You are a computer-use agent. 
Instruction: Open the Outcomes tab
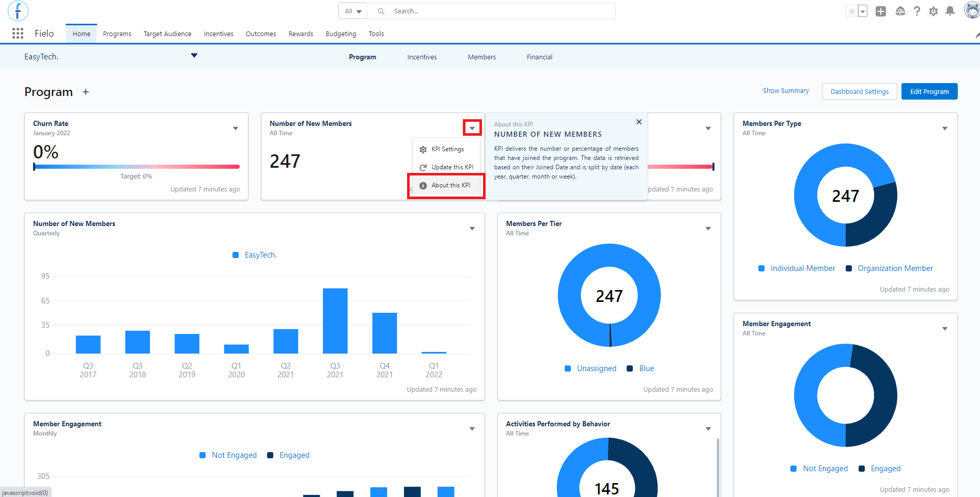(261, 34)
